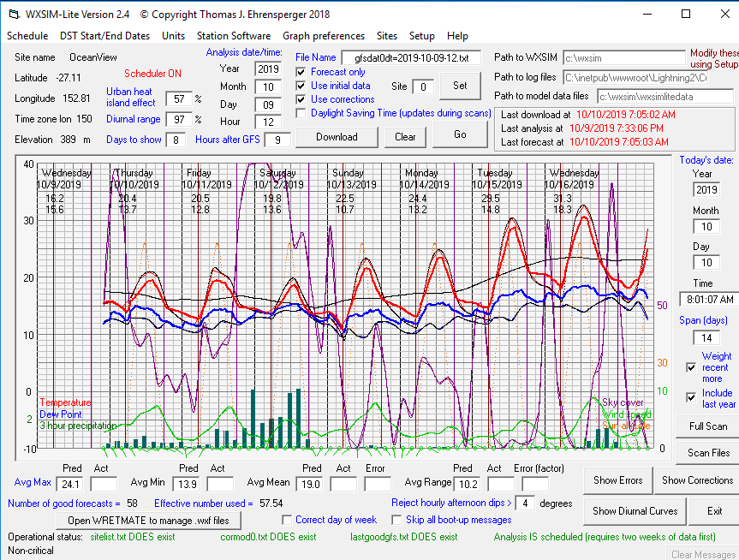Viewport: 739px width, 560px height.
Task: Click the Urban heat island effect percent field
Action: [x=179, y=99]
